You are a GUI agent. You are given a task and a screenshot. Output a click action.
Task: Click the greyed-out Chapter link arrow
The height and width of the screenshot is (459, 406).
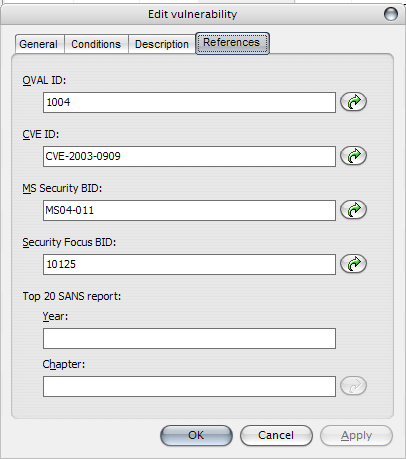(353, 386)
